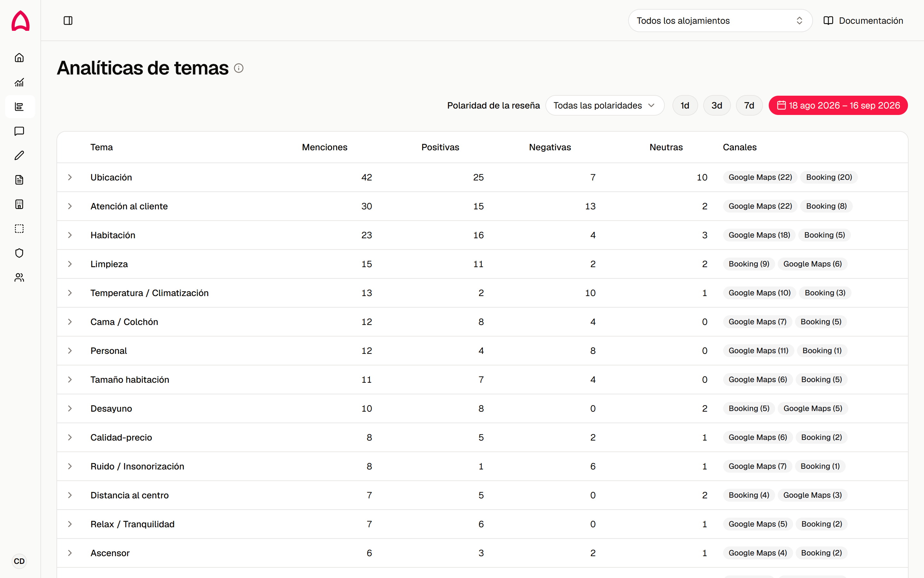This screenshot has width=924, height=578.
Task: Expand the Limpieza row
Action: [70, 264]
